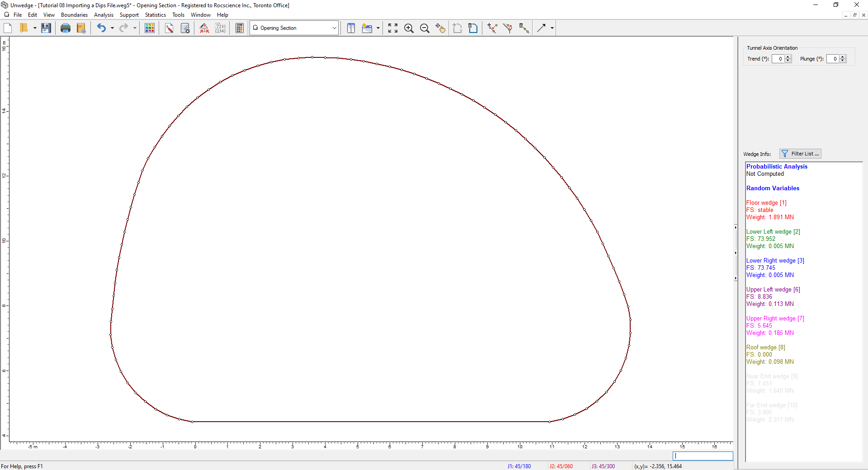This screenshot has width=868, height=470.
Task: Open the Analysis menu
Action: pyautogui.click(x=104, y=15)
